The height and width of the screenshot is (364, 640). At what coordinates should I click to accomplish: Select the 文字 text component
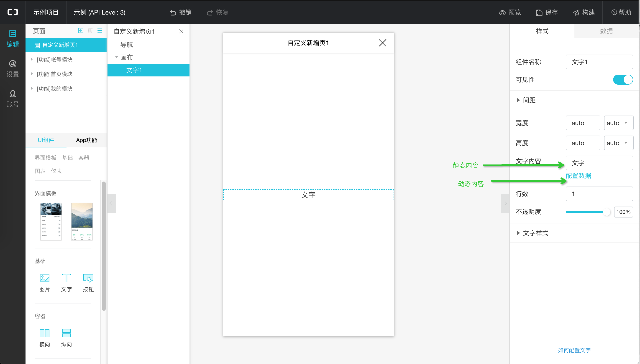[x=66, y=283]
